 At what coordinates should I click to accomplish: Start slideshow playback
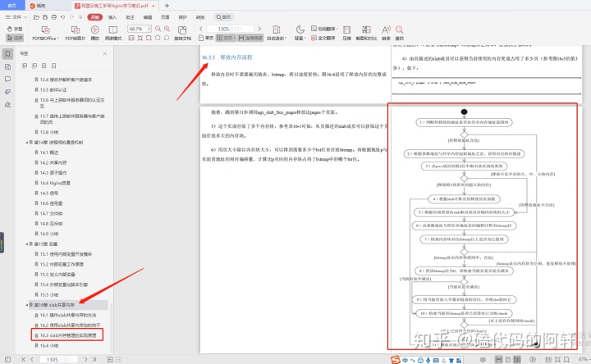click(x=95, y=33)
